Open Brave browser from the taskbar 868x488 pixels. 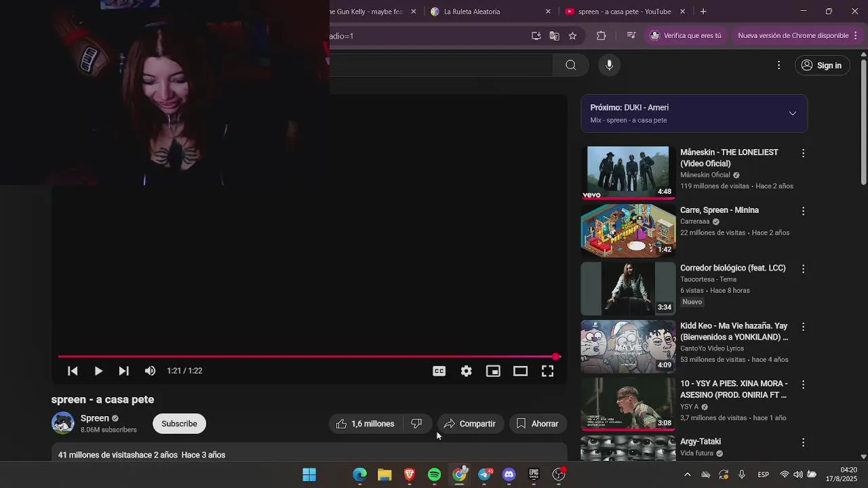coord(410,474)
